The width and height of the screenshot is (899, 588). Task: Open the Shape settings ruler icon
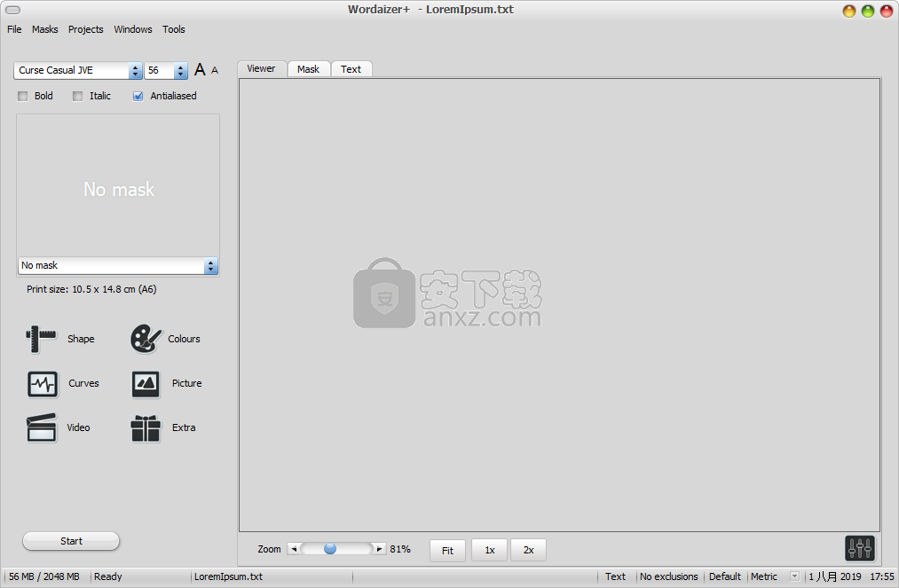(x=42, y=339)
